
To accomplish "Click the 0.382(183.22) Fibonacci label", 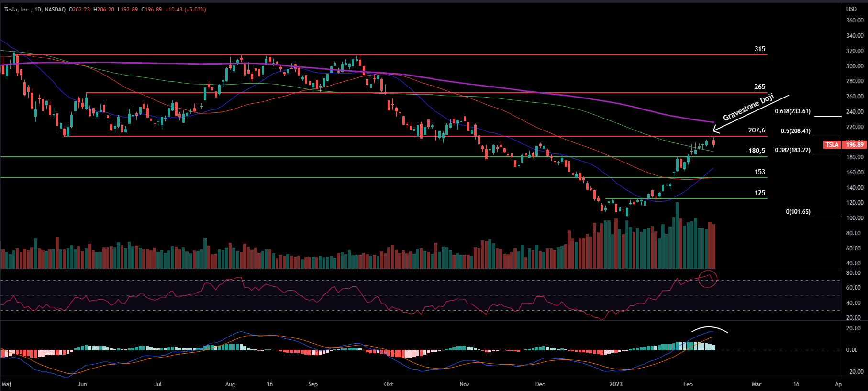I will 792,150.
